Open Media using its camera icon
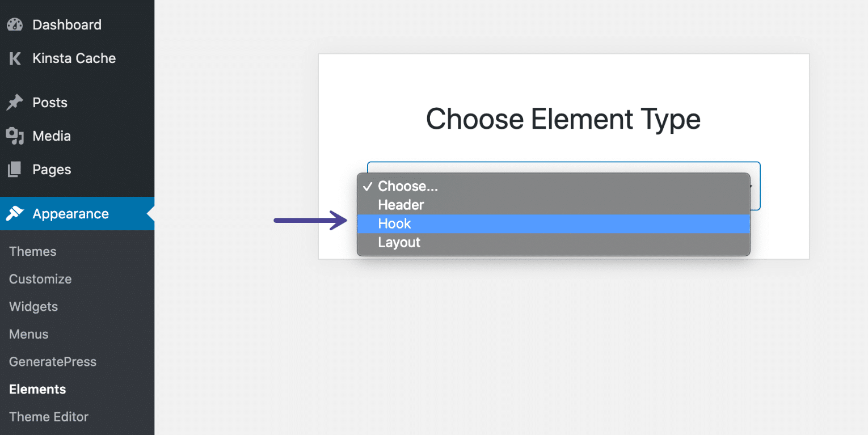This screenshot has width=868, height=435. (x=16, y=136)
